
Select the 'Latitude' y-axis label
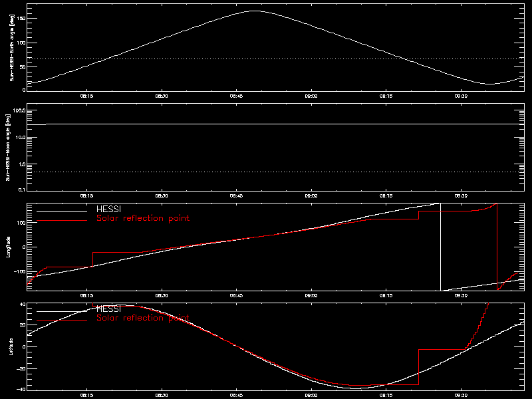(x=11, y=346)
